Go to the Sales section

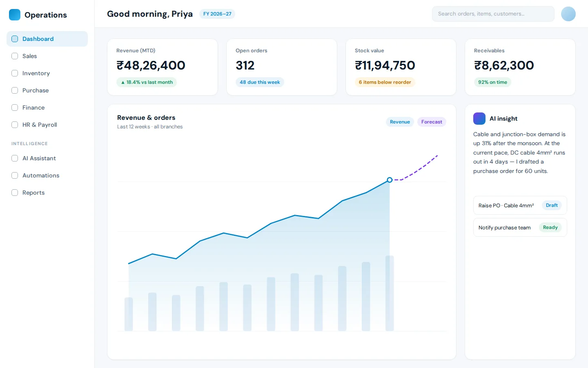pyautogui.click(x=47, y=56)
